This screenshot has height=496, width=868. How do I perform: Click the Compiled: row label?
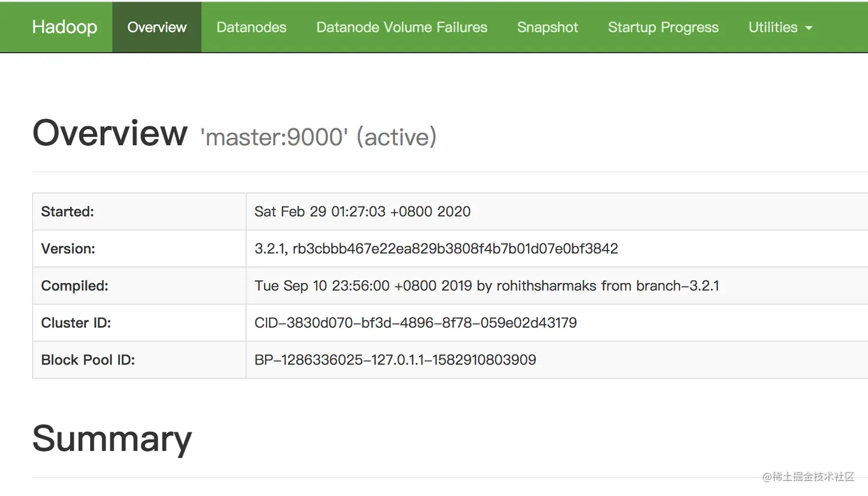coord(75,286)
